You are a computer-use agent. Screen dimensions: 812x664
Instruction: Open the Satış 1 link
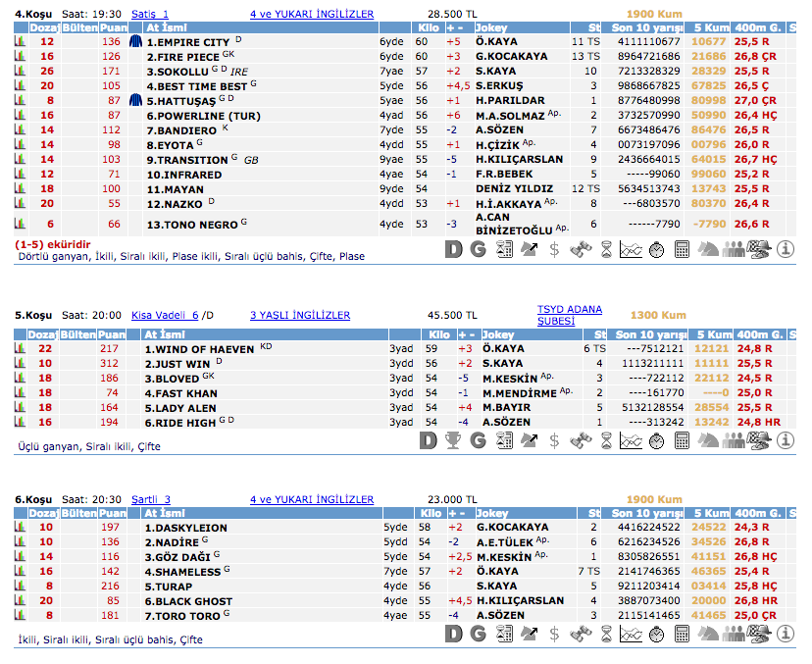[x=150, y=14]
